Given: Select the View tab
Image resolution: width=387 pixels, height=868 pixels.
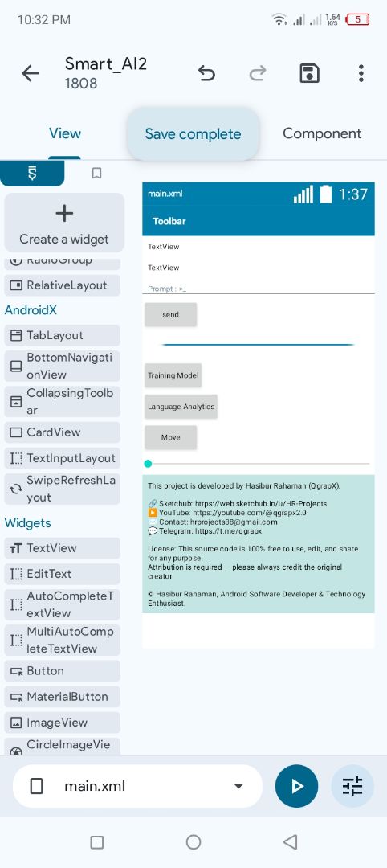Looking at the screenshot, I should pyautogui.click(x=65, y=133).
